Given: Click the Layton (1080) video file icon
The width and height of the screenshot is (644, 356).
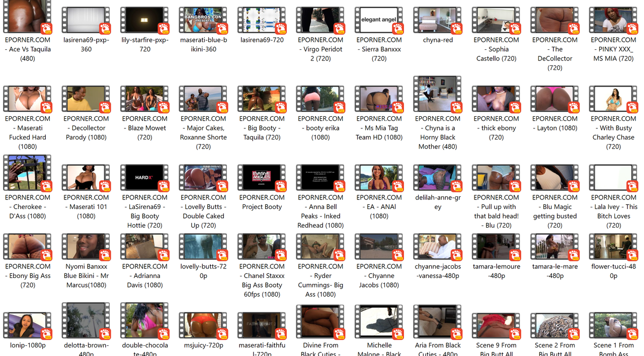Looking at the screenshot, I should (x=555, y=99).
